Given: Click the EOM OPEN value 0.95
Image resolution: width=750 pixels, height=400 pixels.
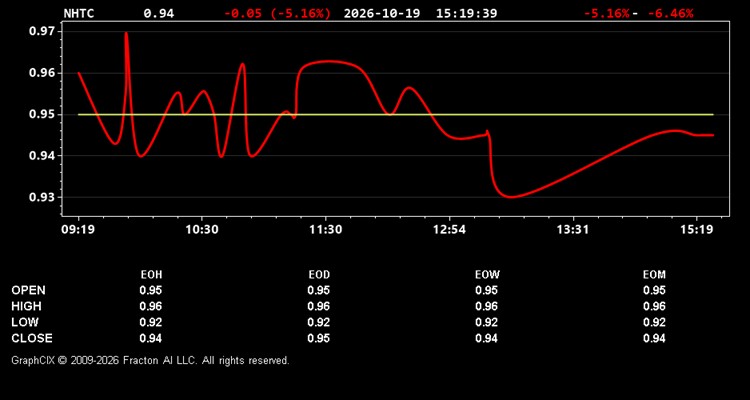Looking at the screenshot, I should (654, 290).
